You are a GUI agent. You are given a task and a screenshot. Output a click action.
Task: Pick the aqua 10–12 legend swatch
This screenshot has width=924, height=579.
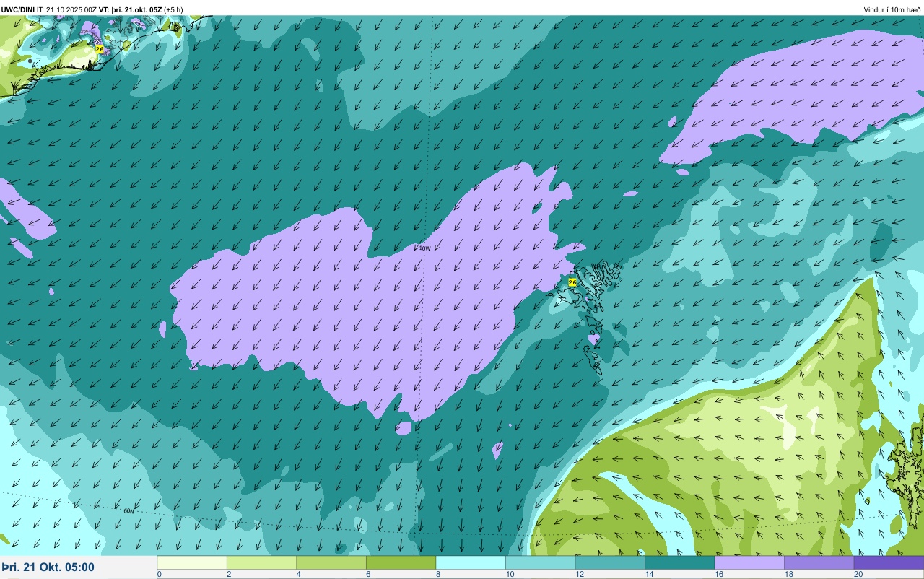pyautogui.click(x=541, y=562)
